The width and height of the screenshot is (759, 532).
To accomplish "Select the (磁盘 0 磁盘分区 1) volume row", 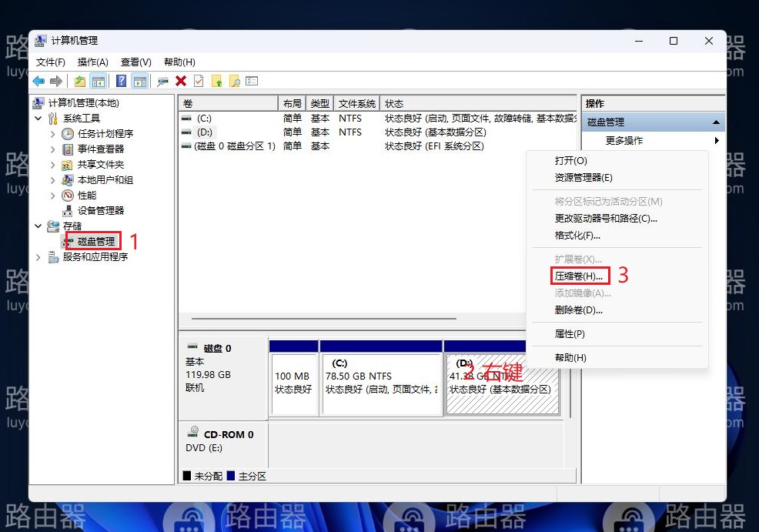I will coord(377,146).
